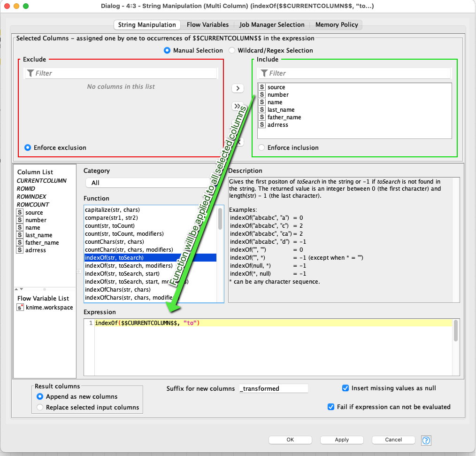Disable Fail if expression can not be evaluated
Image resolution: width=476 pixels, height=456 pixels.
pyautogui.click(x=331, y=407)
